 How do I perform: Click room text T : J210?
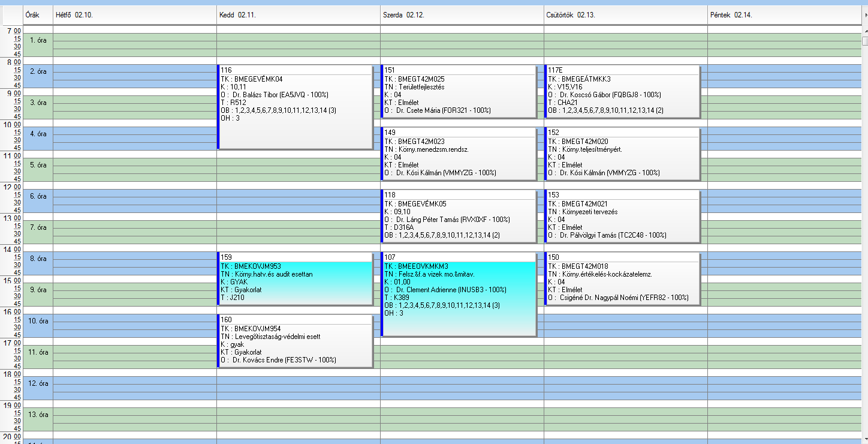click(233, 298)
